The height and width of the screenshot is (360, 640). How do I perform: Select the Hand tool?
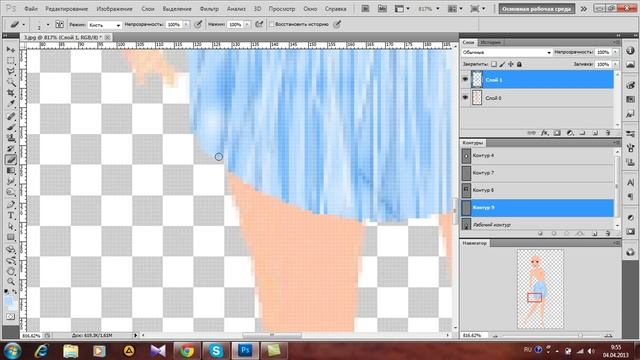11,271
